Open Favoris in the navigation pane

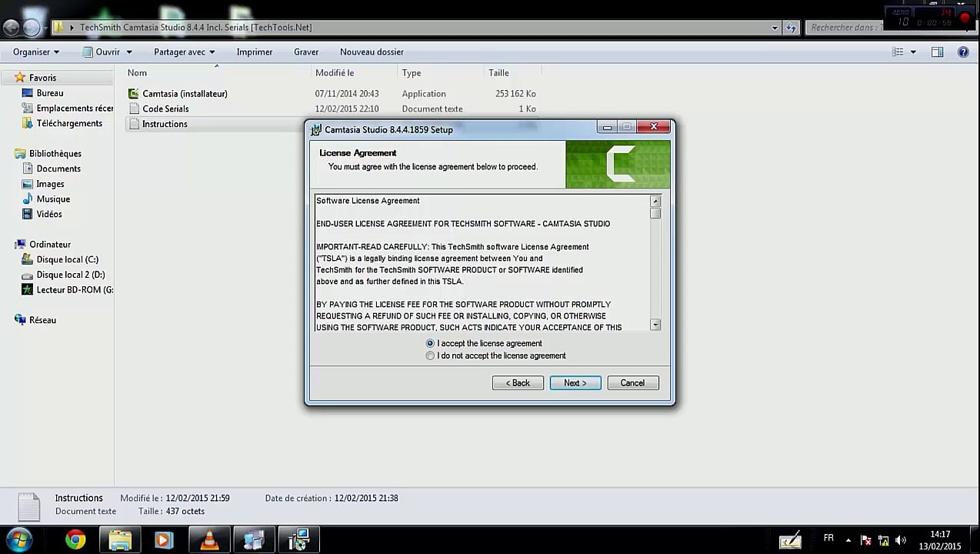click(x=42, y=78)
